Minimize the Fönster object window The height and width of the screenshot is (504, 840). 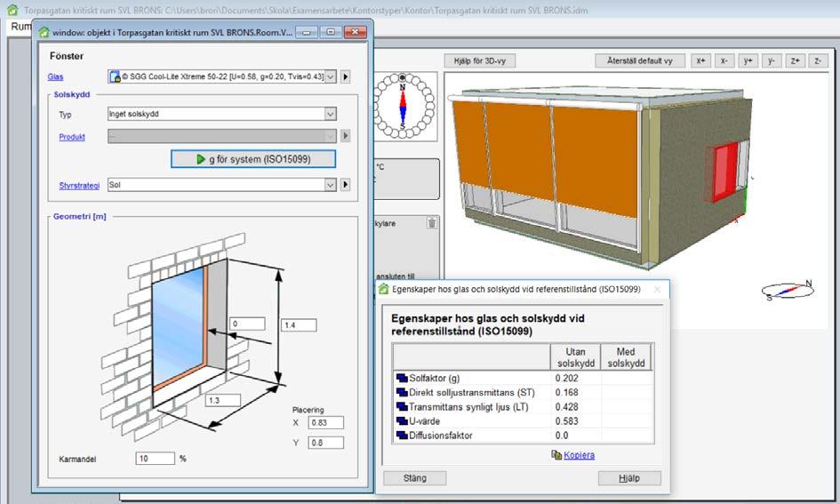click(x=307, y=32)
